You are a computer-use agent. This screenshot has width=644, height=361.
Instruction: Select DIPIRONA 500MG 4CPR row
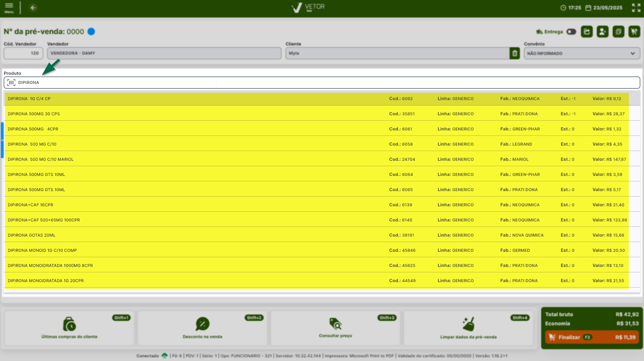[x=322, y=129]
